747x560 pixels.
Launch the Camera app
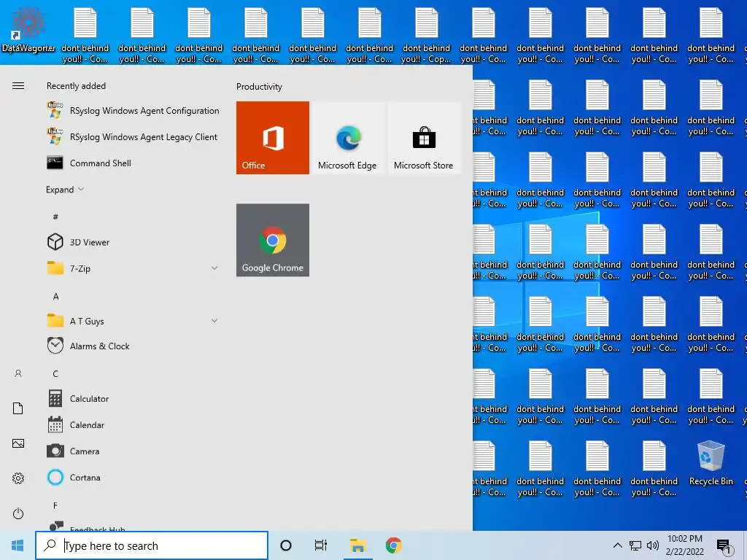tap(133, 451)
